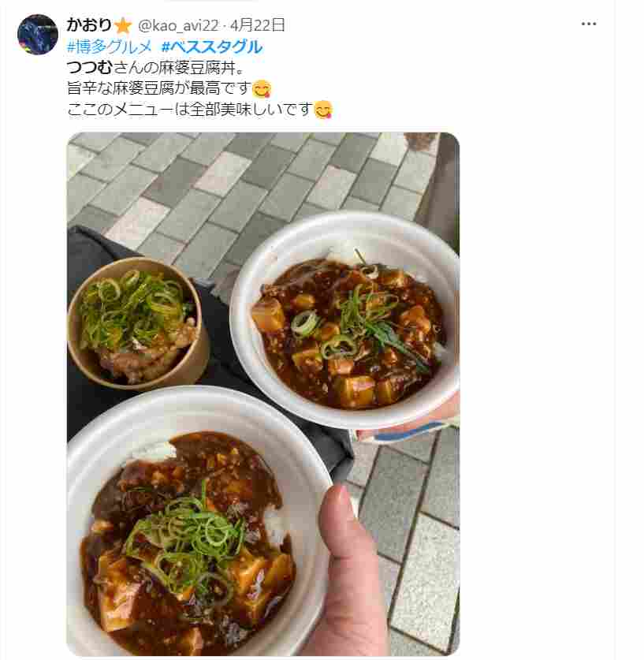Open the #ベススタグル hashtag
The width and height of the screenshot is (644, 660).
[x=212, y=47]
